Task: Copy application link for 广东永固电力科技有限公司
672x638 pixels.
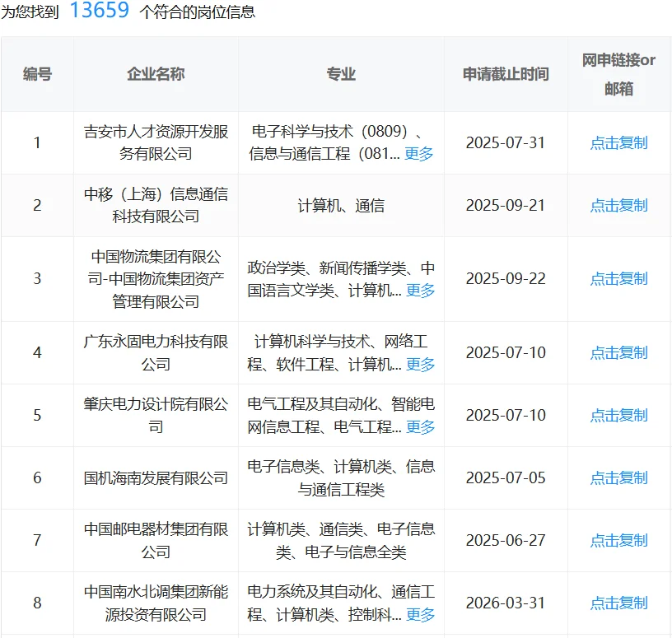Action: [618, 352]
